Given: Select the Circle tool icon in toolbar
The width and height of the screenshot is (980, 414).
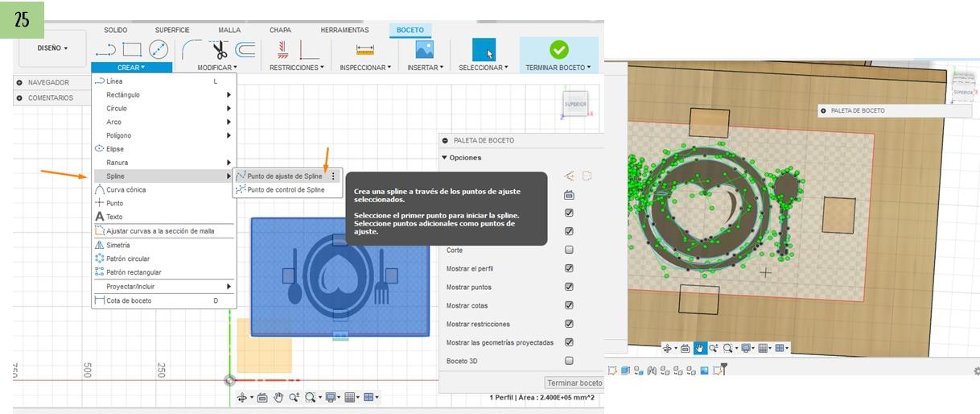Looking at the screenshot, I should pyautogui.click(x=159, y=50).
